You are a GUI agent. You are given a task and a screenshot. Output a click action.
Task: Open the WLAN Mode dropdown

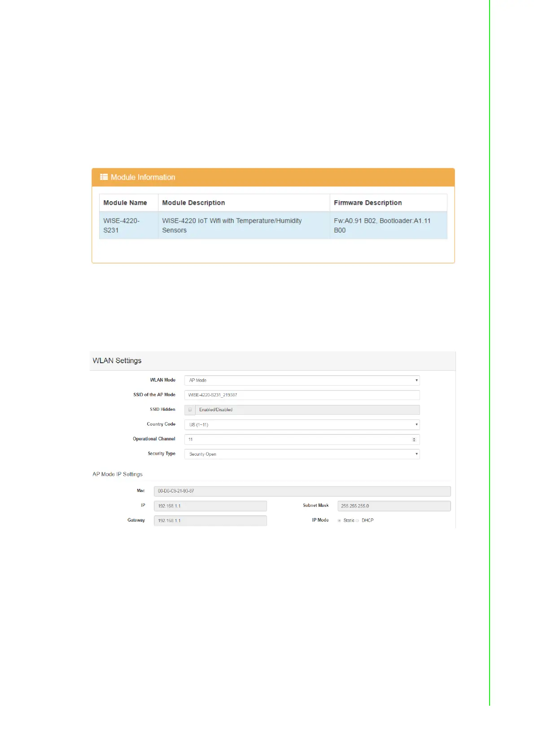302,380
